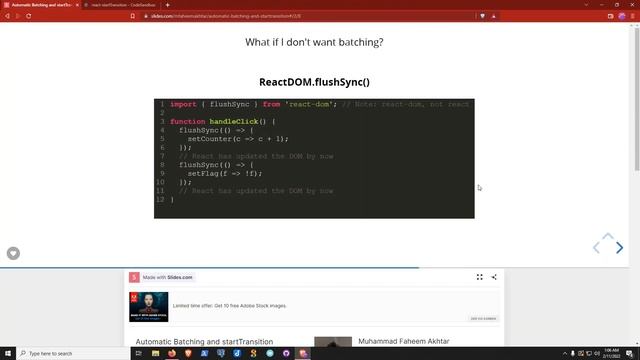Click the author avatar thumbnail
This screenshot has width=640, height=360.
[x=333, y=342]
